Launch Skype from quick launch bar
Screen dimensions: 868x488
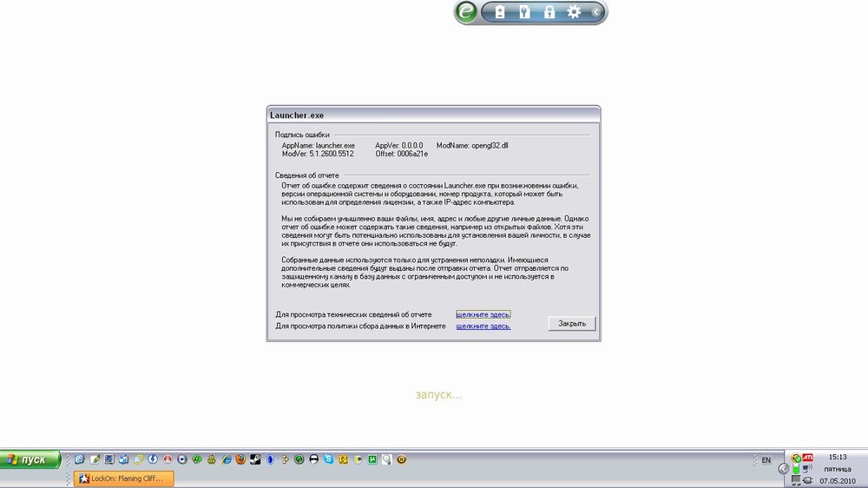point(328,459)
